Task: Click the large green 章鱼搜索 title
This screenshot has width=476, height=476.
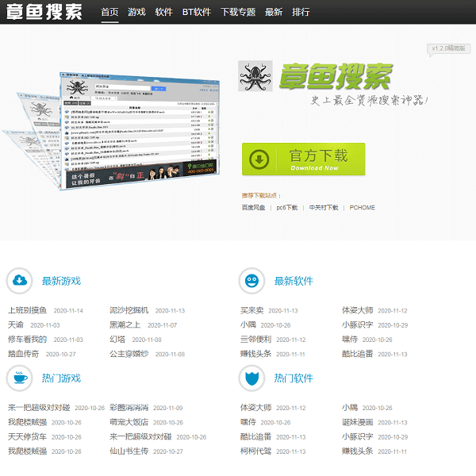Action: (x=336, y=76)
